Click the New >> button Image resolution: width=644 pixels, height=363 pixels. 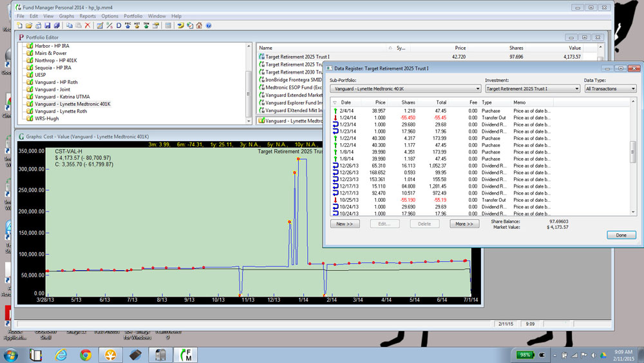tap(345, 224)
